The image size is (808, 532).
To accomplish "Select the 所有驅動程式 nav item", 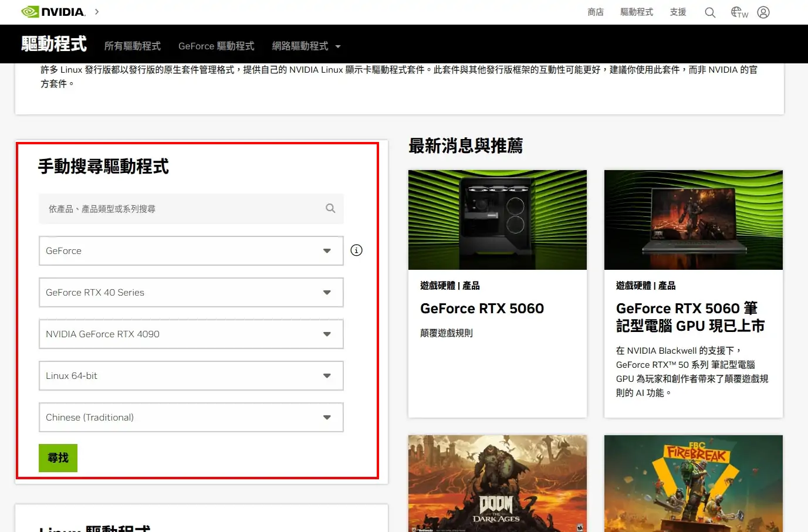I will (x=132, y=46).
